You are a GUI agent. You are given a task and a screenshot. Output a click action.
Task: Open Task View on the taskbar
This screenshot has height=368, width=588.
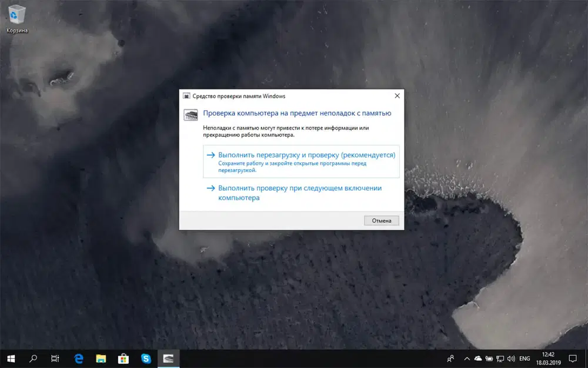(x=55, y=359)
